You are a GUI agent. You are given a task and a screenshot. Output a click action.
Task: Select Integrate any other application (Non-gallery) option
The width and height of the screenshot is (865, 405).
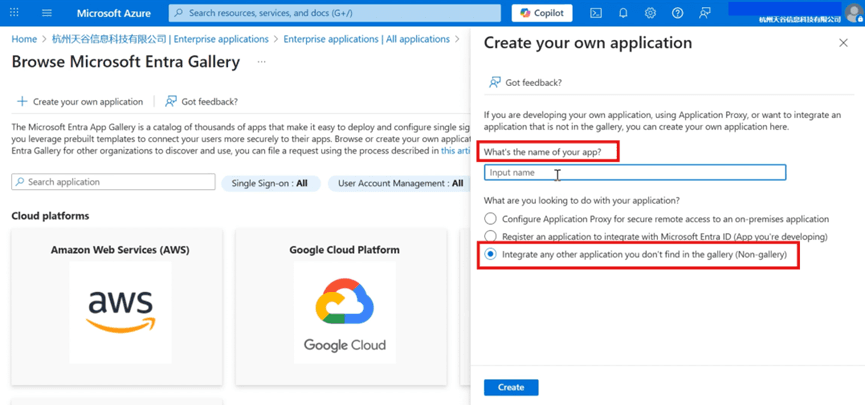click(490, 254)
